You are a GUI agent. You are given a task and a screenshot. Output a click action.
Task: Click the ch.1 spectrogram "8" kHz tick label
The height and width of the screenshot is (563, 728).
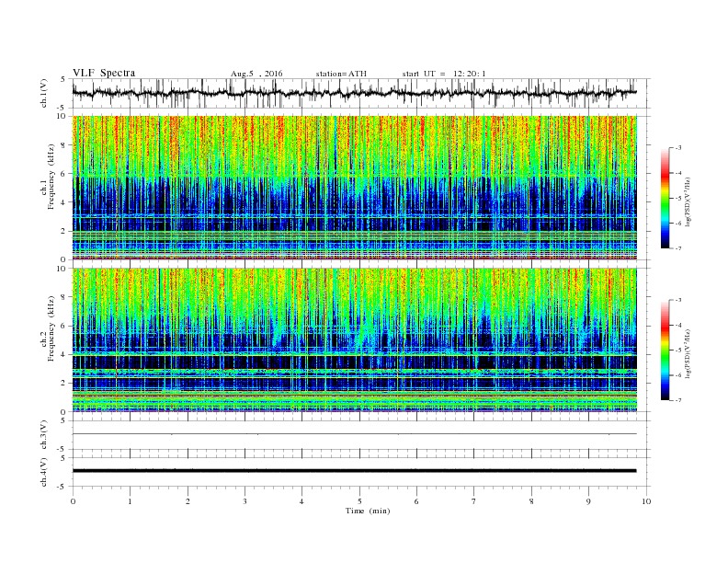click(x=63, y=145)
